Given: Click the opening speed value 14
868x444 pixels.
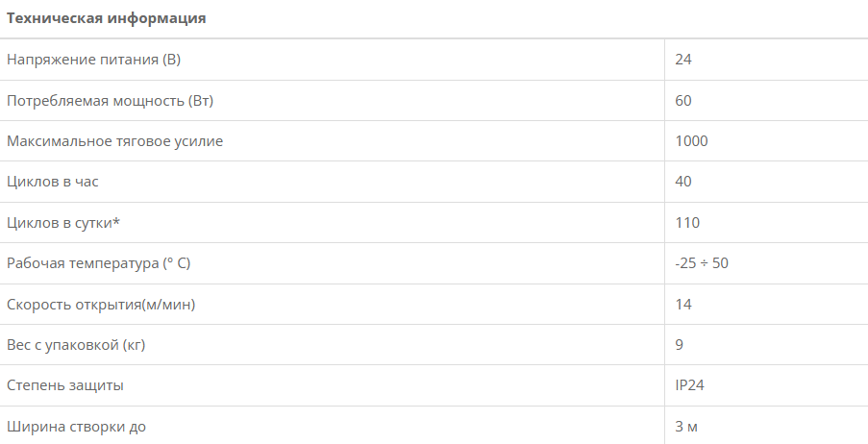Looking at the screenshot, I should [683, 305].
